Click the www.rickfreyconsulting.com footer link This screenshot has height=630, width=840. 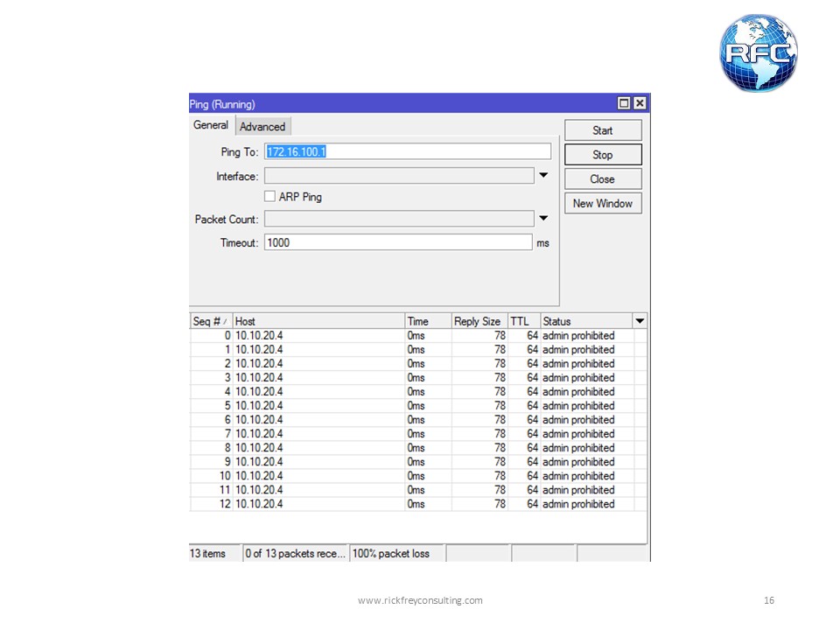point(420,600)
